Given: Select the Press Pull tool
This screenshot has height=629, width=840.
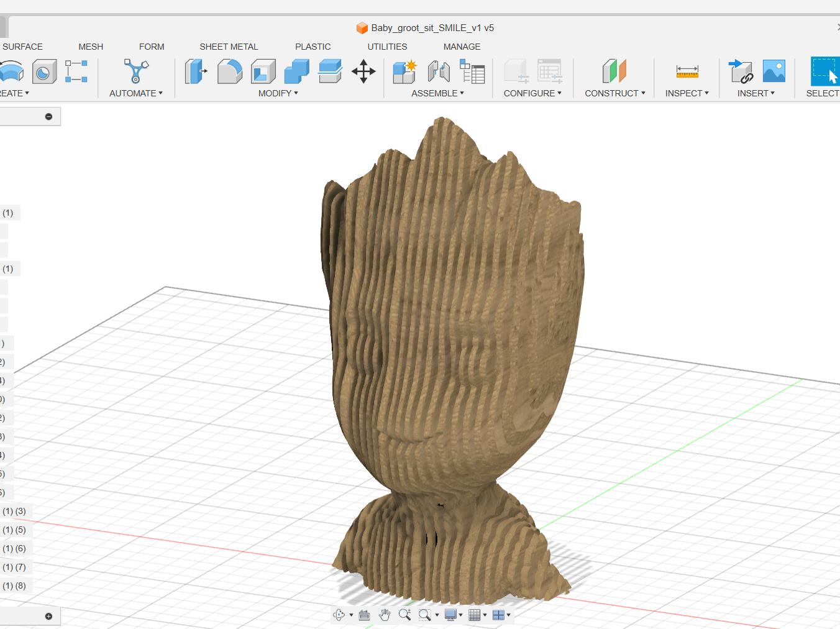Looking at the screenshot, I should coord(196,71).
